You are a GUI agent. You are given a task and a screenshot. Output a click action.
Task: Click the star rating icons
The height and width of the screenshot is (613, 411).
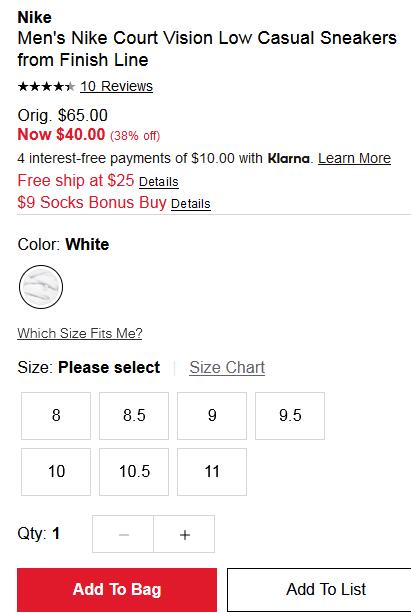pos(46,86)
